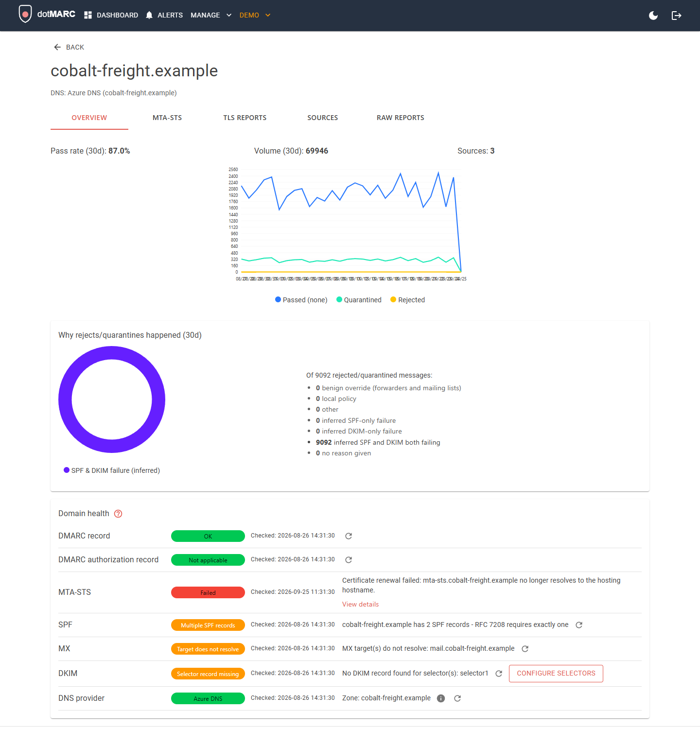Click the Dashboard nav link
The image size is (700, 729).
pyautogui.click(x=117, y=15)
